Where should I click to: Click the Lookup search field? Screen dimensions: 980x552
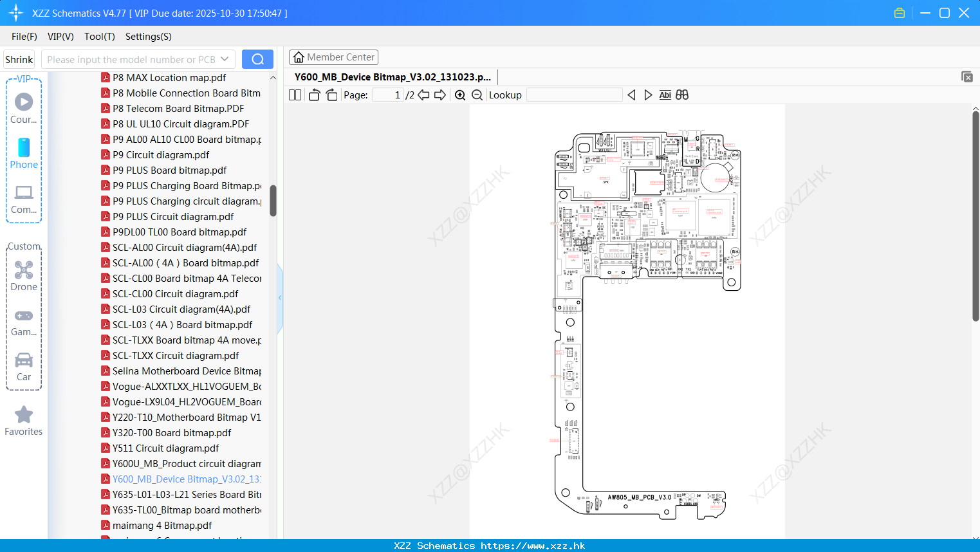coord(575,95)
